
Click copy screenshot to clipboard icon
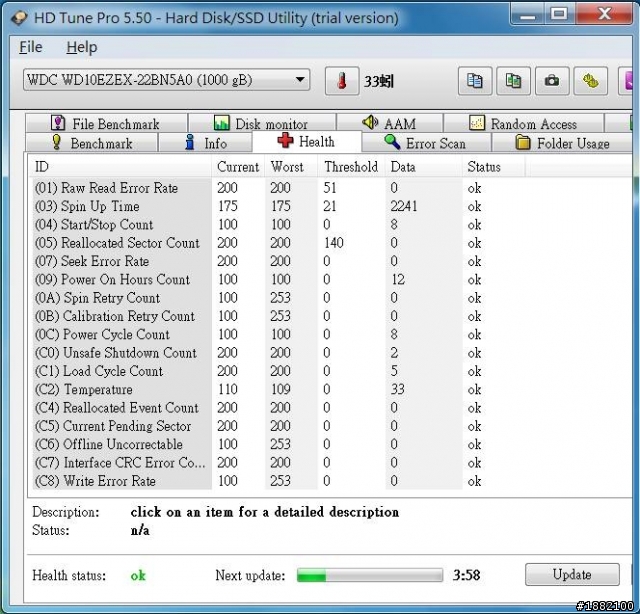(x=513, y=81)
